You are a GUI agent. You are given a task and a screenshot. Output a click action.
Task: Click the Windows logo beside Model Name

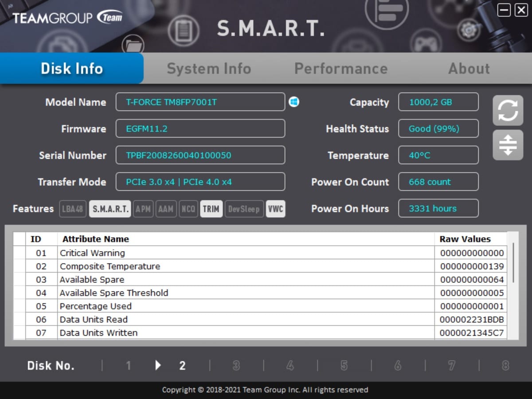[x=294, y=102]
